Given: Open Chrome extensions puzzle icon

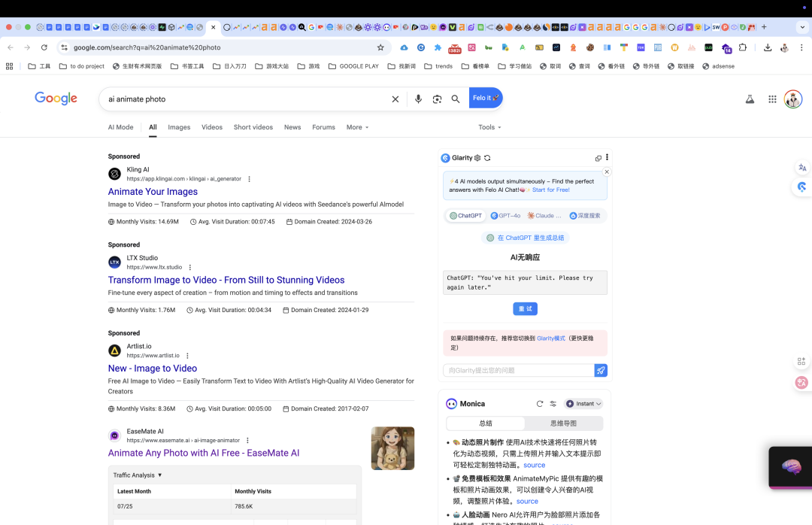Looking at the screenshot, I should 743,47.
